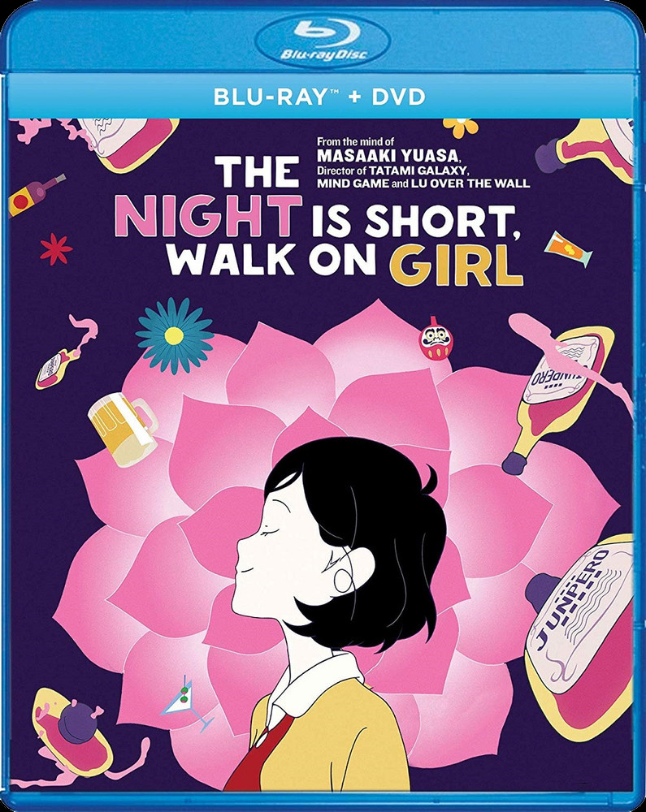Viewport: 646px width, 812px height.
Task: Click the BLU-RAY + DVD banner text
Action: tap(319, 97)
